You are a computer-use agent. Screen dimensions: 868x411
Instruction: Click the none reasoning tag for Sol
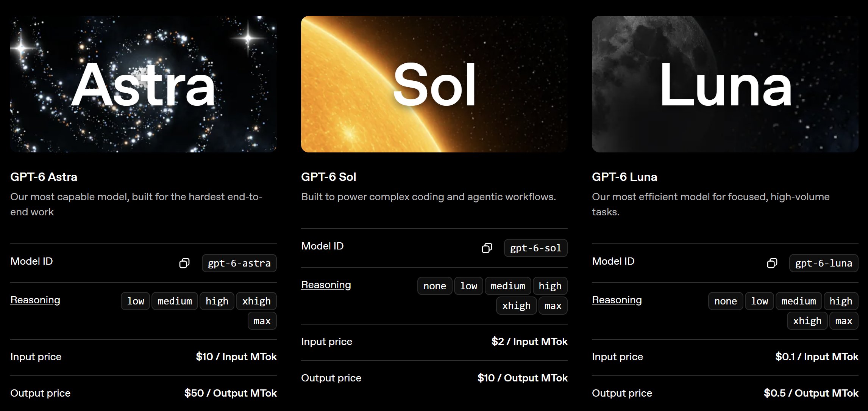[435, 286]
